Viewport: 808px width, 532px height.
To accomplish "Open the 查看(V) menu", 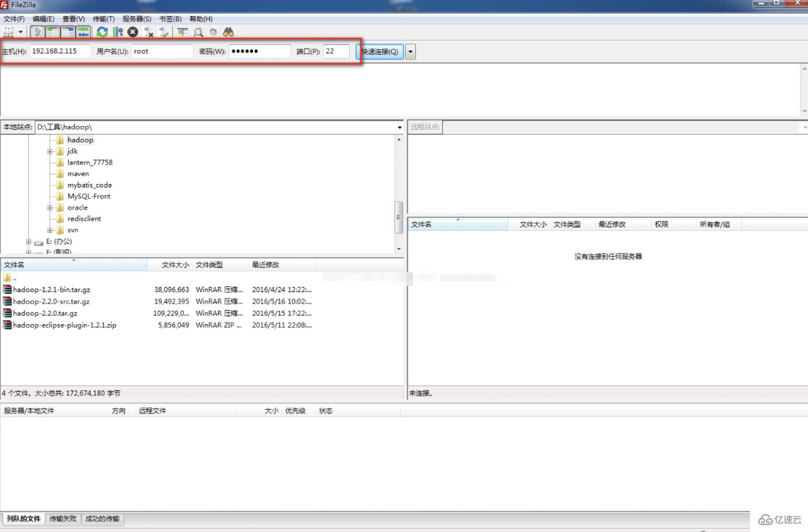I will 74,19.
